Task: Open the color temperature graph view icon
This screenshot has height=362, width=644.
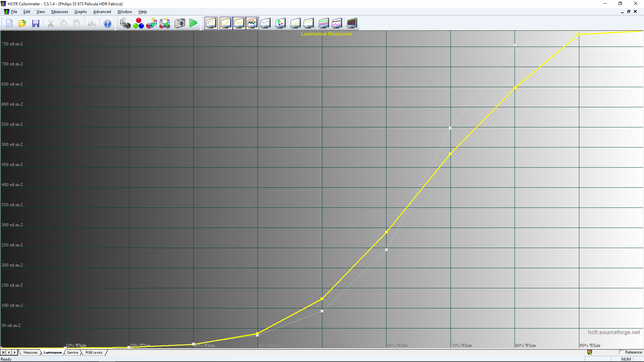Action: pyautogui.click(x=265, y=23)
